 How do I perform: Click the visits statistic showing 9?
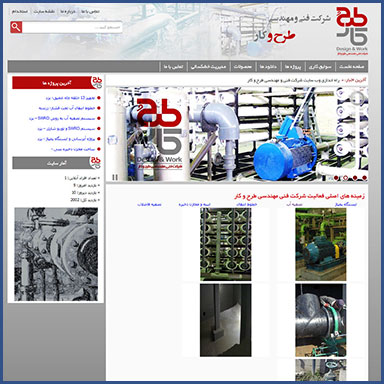86,185
